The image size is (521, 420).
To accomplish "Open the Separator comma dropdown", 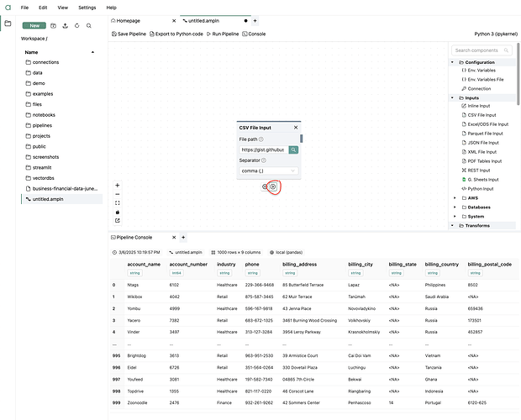I will [268, 171].
